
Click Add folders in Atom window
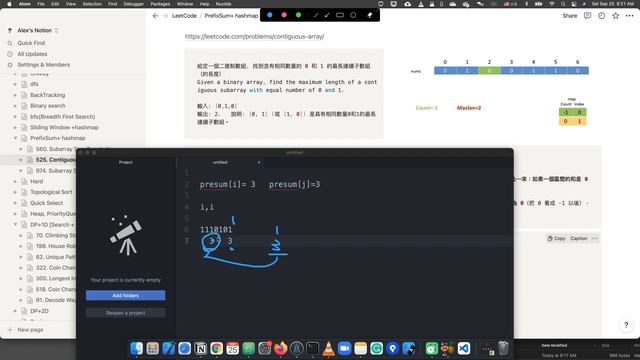click(x=125, y=296)
